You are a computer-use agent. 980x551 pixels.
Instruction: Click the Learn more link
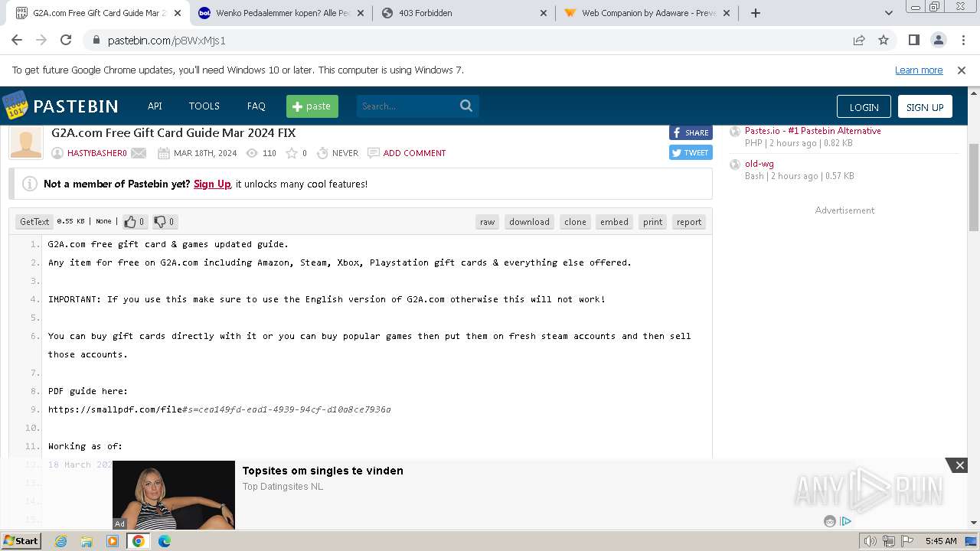(919, 70)
